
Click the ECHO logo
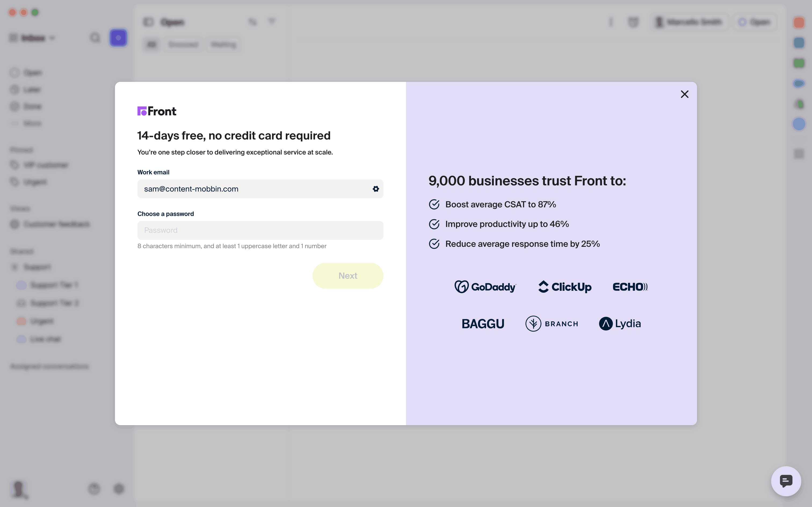point(630,287)
